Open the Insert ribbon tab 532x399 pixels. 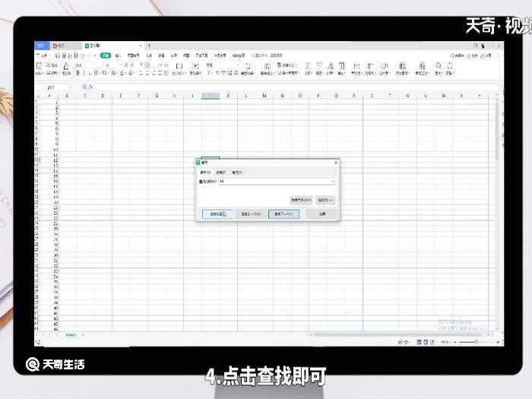click(118, 55)
